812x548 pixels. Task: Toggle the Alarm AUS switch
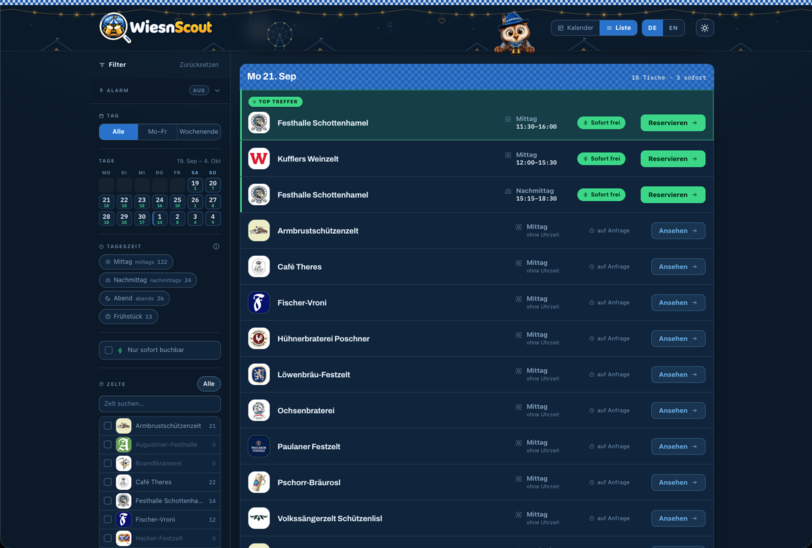[199, 90]
